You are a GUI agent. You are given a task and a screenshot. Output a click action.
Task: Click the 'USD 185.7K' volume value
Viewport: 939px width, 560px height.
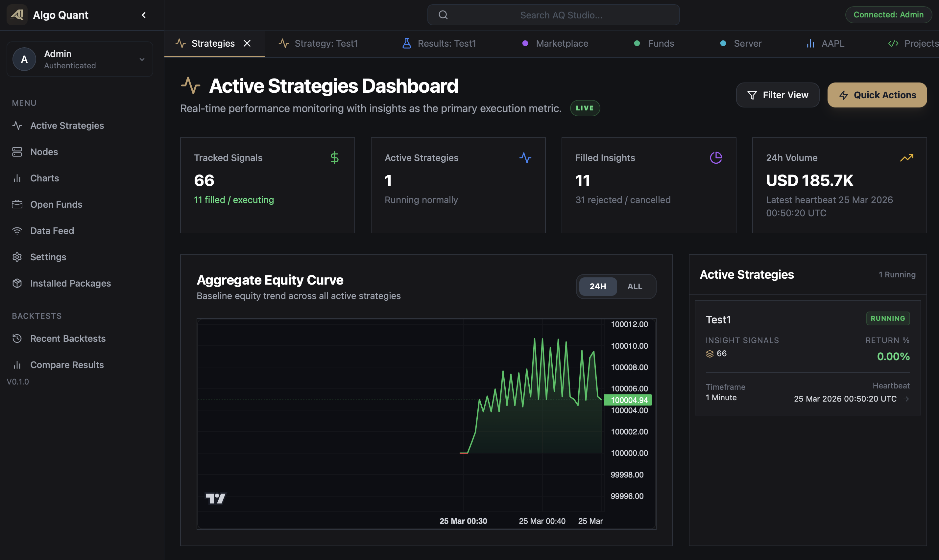pos(809,180)
